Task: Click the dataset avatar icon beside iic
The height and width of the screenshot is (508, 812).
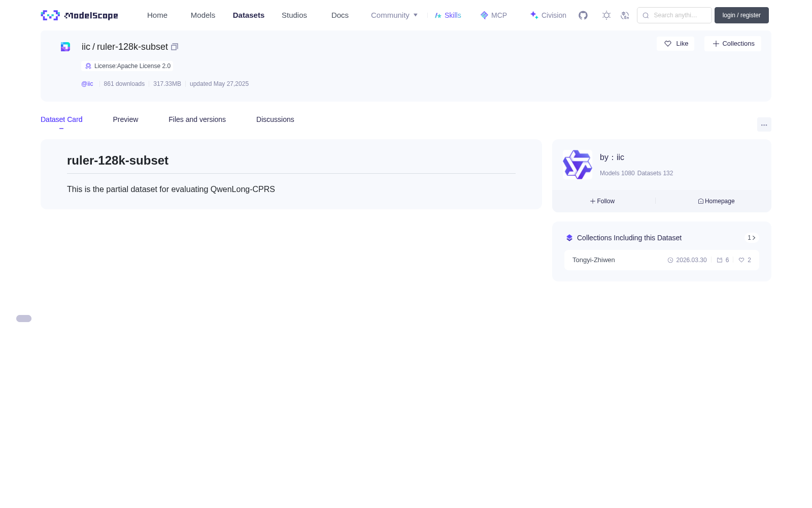Action: (65, 47)
